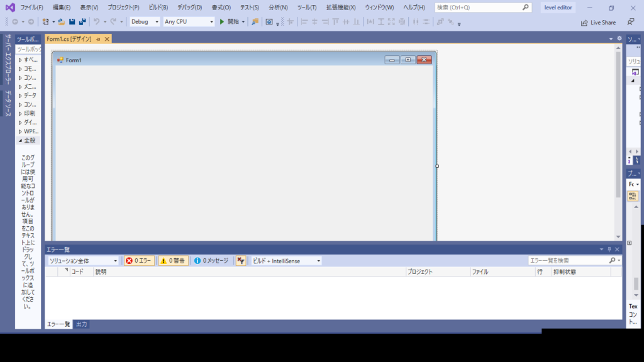Open the Debug configuration dropdown
The height and width of the screenshot is (362, 644).
tap(145, 21)
